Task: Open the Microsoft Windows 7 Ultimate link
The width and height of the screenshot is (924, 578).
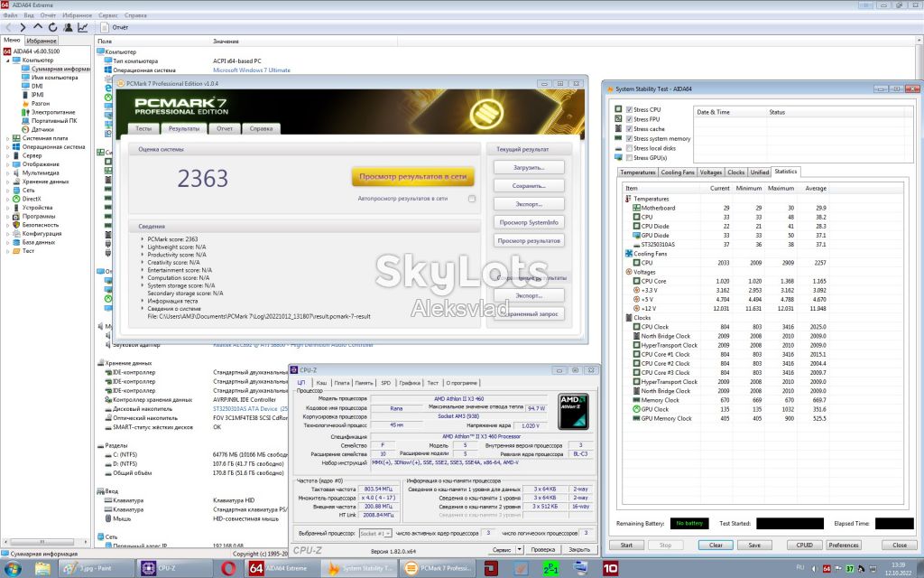Action: click(x=252, y=70)
